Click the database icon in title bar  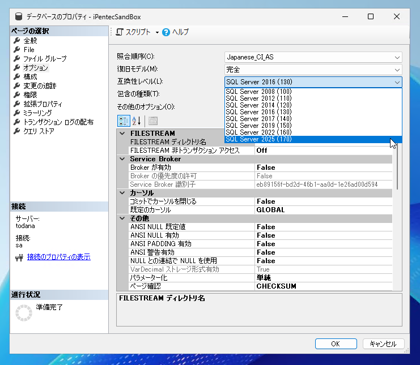[x=19, y=16]
